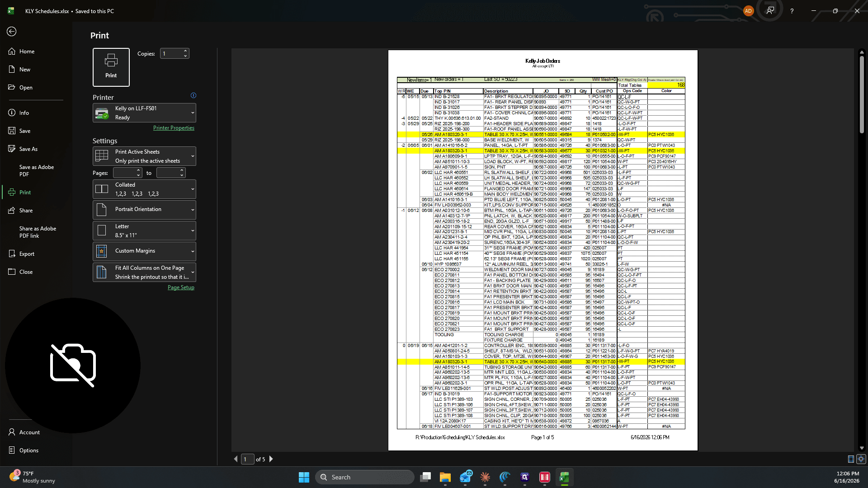Click the current page number box

click(x=247, y=459)
